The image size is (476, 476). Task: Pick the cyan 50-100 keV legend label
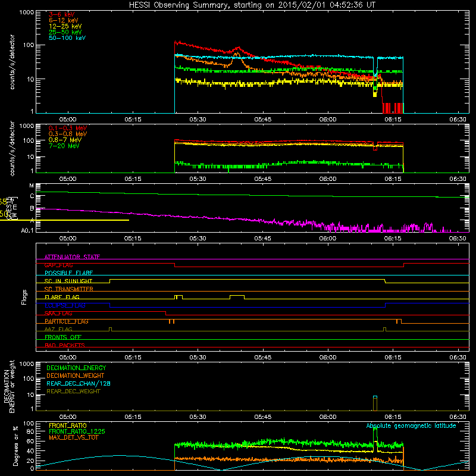tap(67, 38)
